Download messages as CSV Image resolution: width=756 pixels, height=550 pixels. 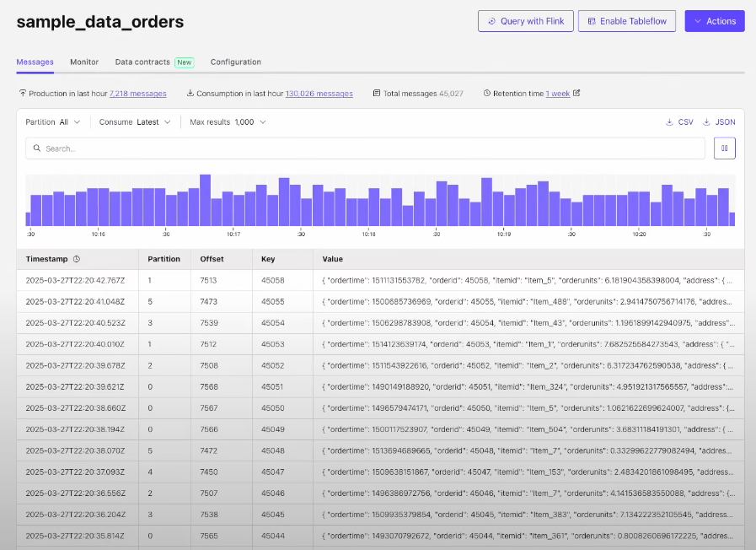[x=679, y=121]
